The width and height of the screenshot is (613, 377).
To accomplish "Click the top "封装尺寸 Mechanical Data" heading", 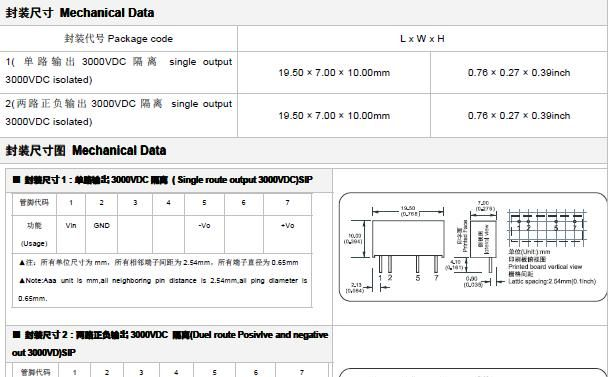I will (x=80, y=13).
